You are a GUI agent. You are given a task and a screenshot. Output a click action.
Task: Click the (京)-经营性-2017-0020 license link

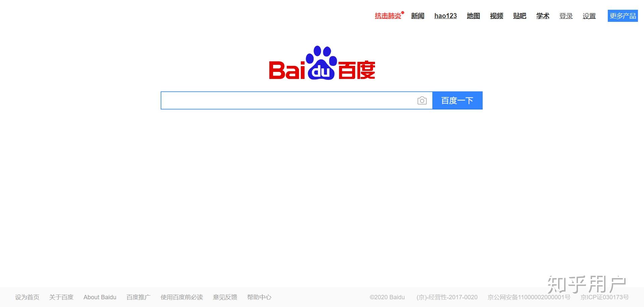point(447,297)
